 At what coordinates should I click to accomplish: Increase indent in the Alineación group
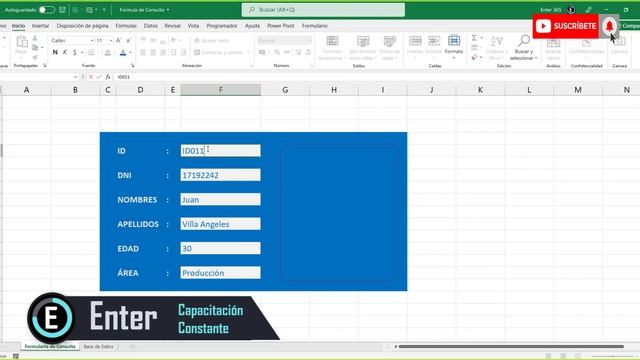183,52
